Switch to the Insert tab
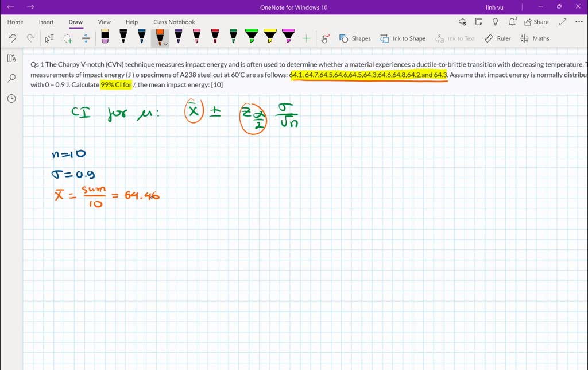This screenshot has height=370, width=588. click(46, 22)
